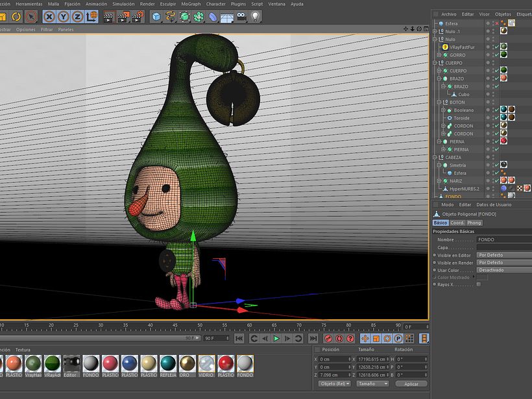532x399 pixels.
Task: Add a Camera object
Action: [241, 17]
